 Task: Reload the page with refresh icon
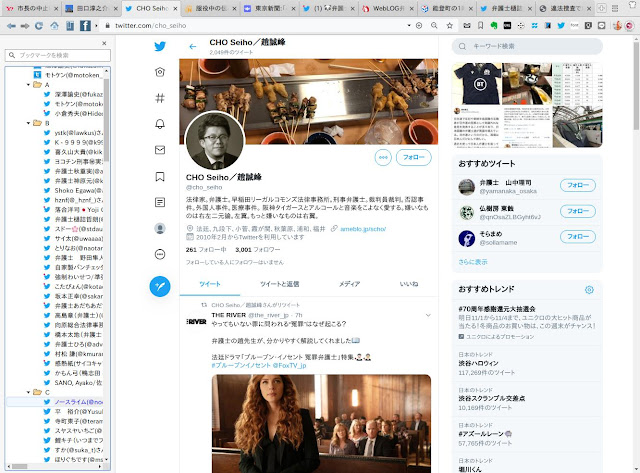coord(39,26)
